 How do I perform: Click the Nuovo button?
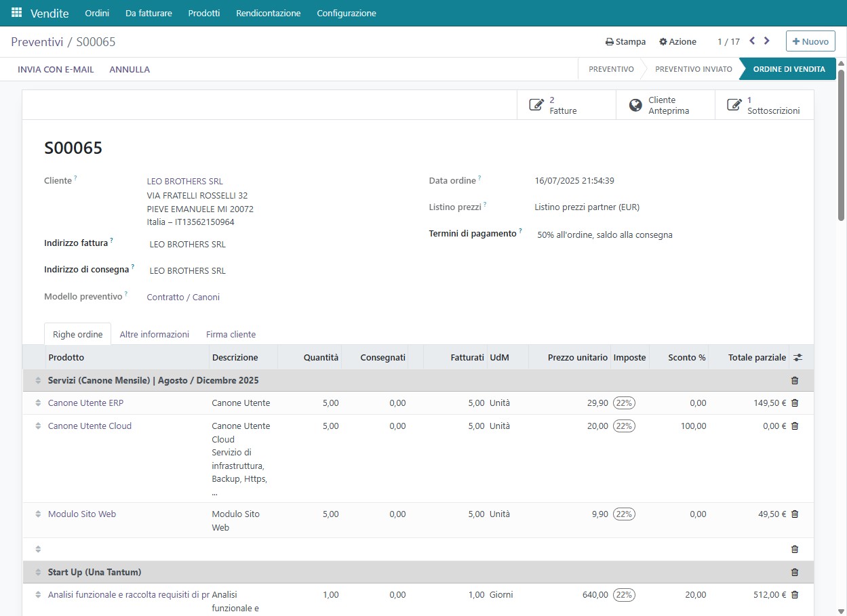(x=810, y=41)
